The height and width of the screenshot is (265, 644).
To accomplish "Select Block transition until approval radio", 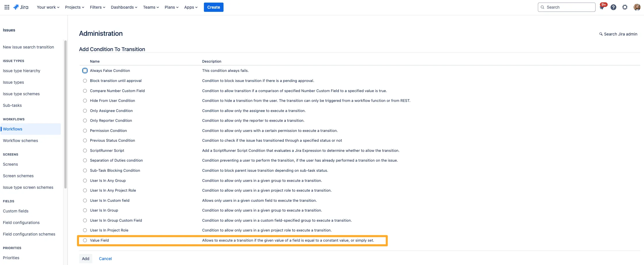I will (85, 81).
